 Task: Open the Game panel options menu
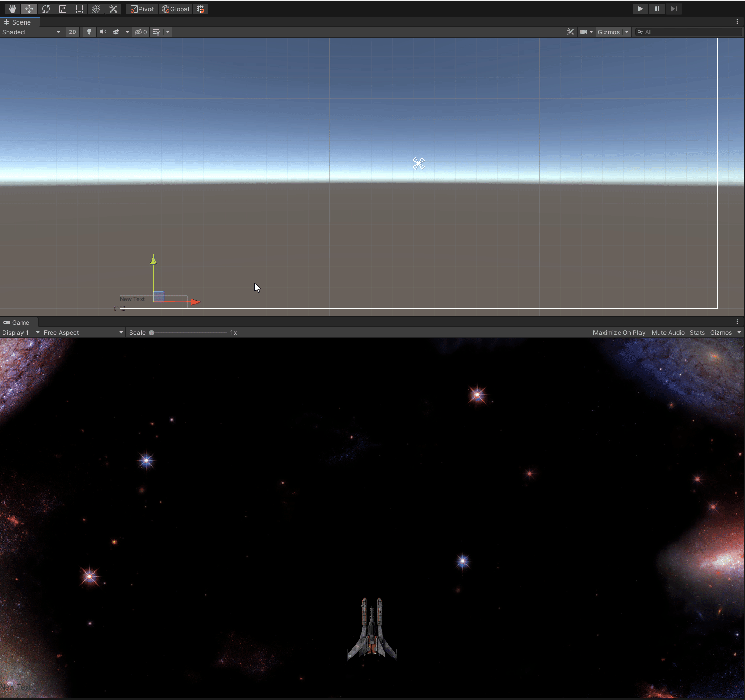tap(737, 322)
